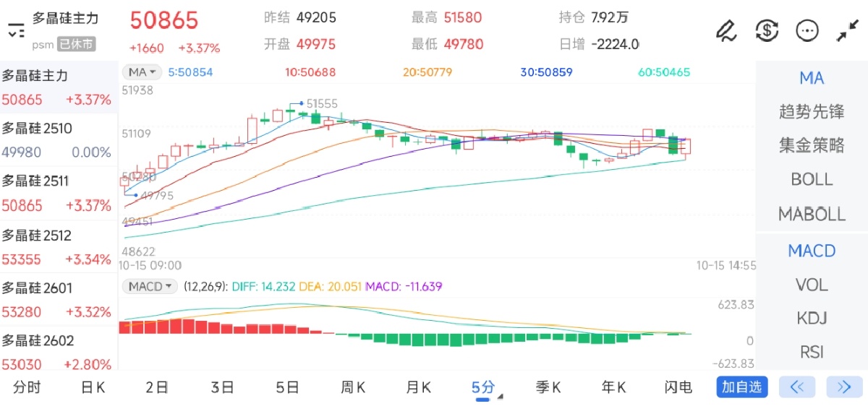Open the more options ellipsis icon
868x414 pixels.
(x=807, y=30)
